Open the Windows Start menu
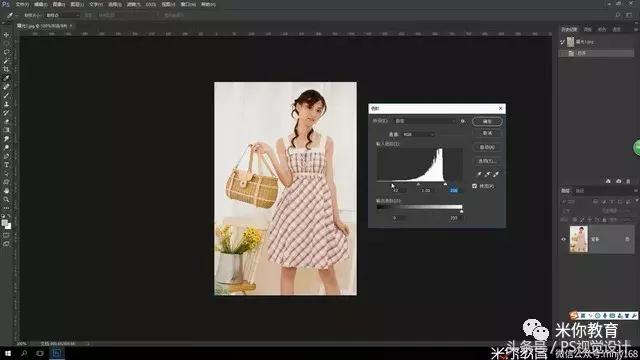This screenshot has width=640, height=360. pos(7,353)
